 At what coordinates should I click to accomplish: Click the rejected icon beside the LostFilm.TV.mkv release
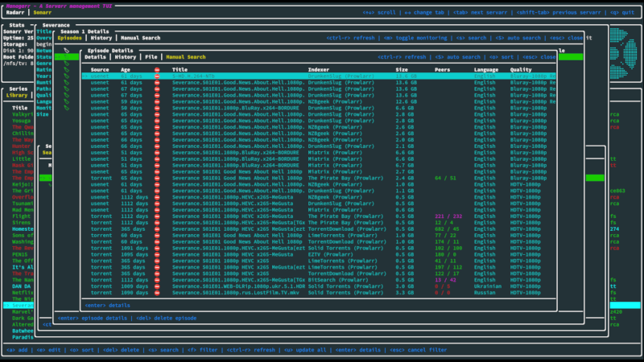157,294
